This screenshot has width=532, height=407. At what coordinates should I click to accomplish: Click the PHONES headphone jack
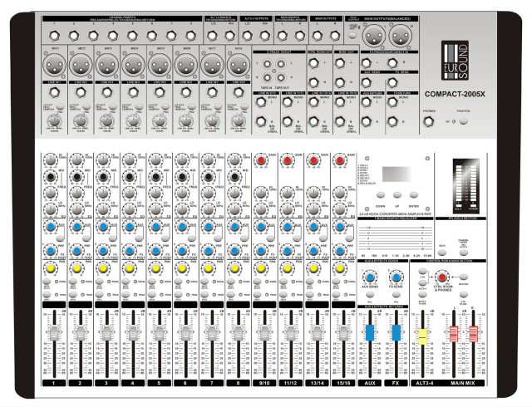(428, 121)
